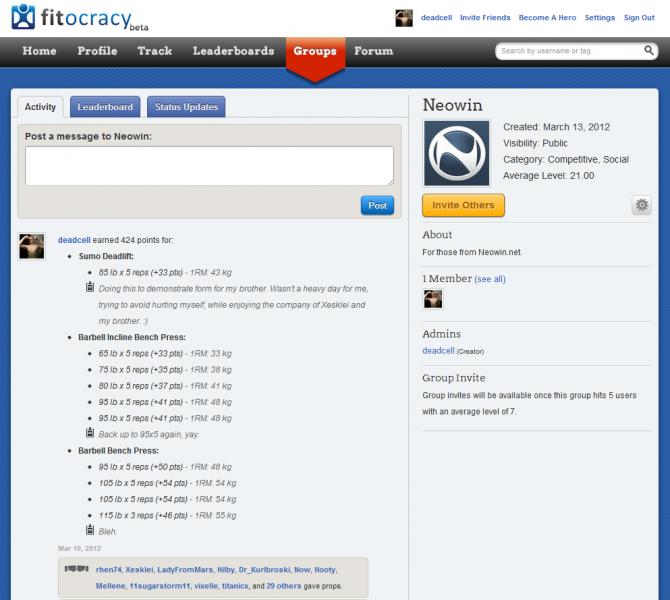The image size is (670, 600).
Task: Click the search magnifier icon
Action: pyautogui.click(x=649, y=50)
